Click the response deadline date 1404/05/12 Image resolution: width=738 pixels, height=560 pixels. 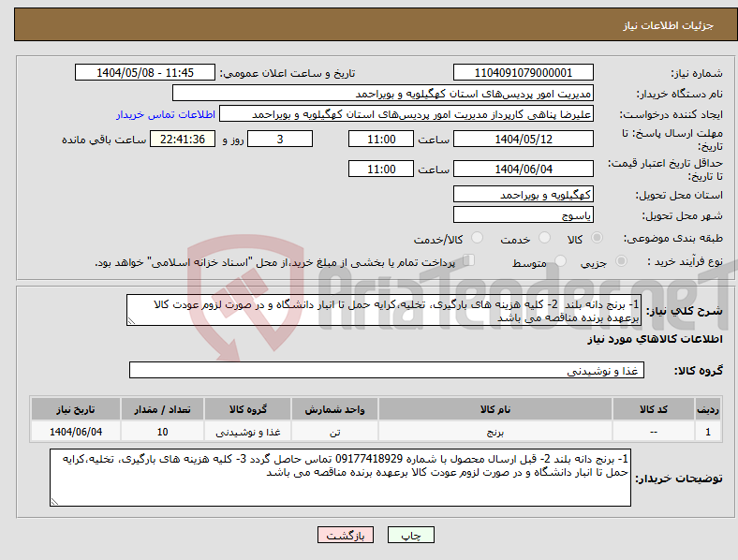click(523, 140)
